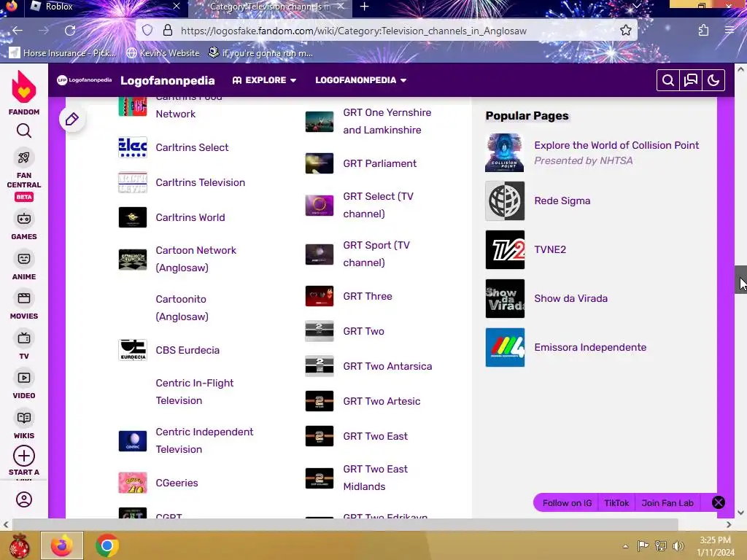Image resolution: width=747 pixels, height=560 pixels.
Task: Expand the EXPLORE dropdown menu
Action: 264,80
